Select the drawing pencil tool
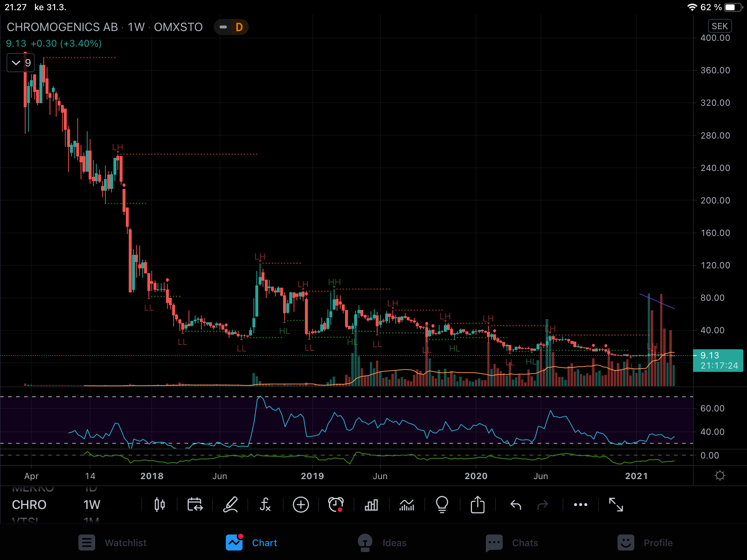 click(231, 505)
